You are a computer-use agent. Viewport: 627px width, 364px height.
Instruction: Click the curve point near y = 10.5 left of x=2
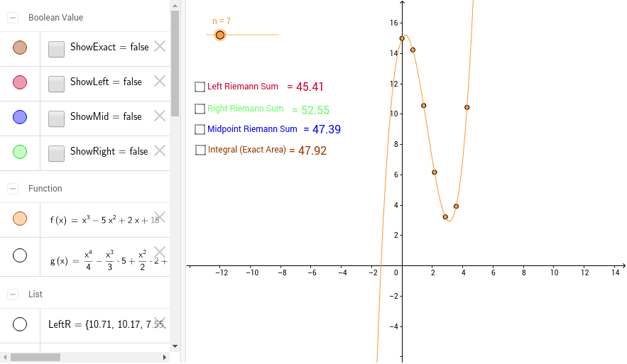point(423,106)
